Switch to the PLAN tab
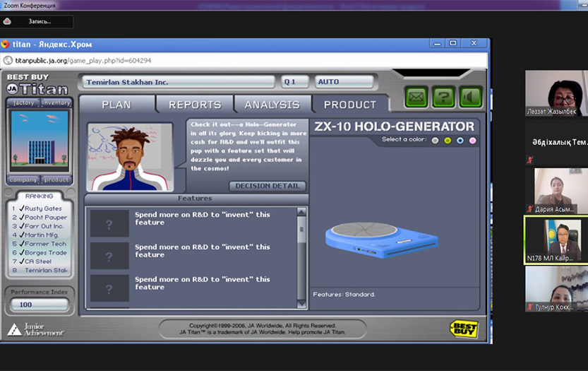The height and width of the screenshot is (371, 588). tap(116, 105)
